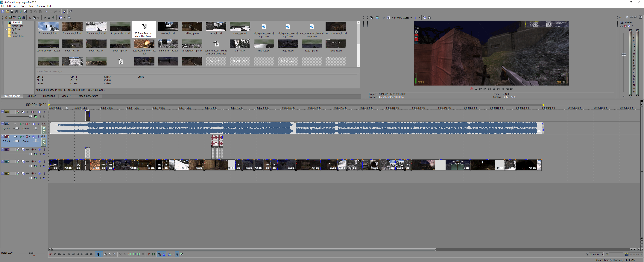The width and height of the screenshot is (644, 262).
Task: Open automation settings dropdown on track 2
Action: click(30, 124)
